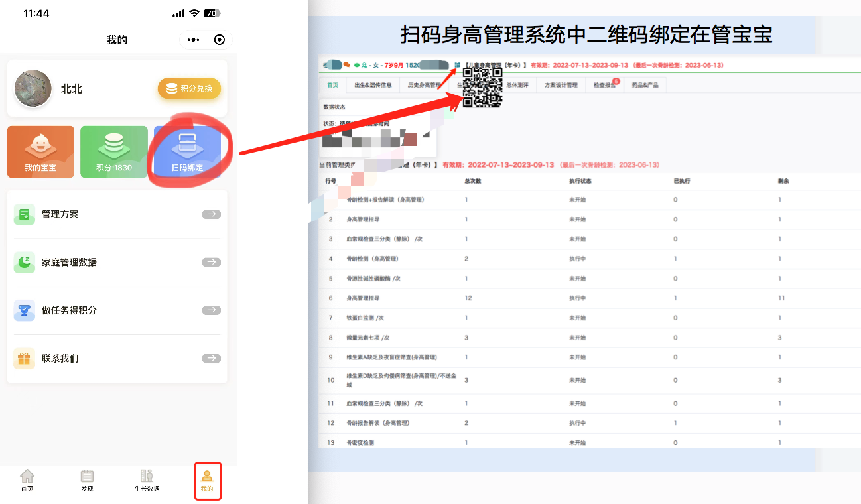The width and height of the screenshot is (861, 504).
Task: Click 执行中 status in row 6
Action: coord(577,298)
